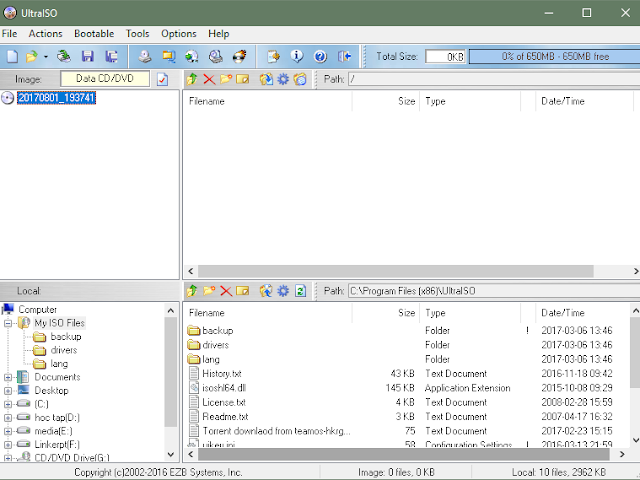Click the local Path field with C:\Program Files (x86)\UltraISO

494,291
